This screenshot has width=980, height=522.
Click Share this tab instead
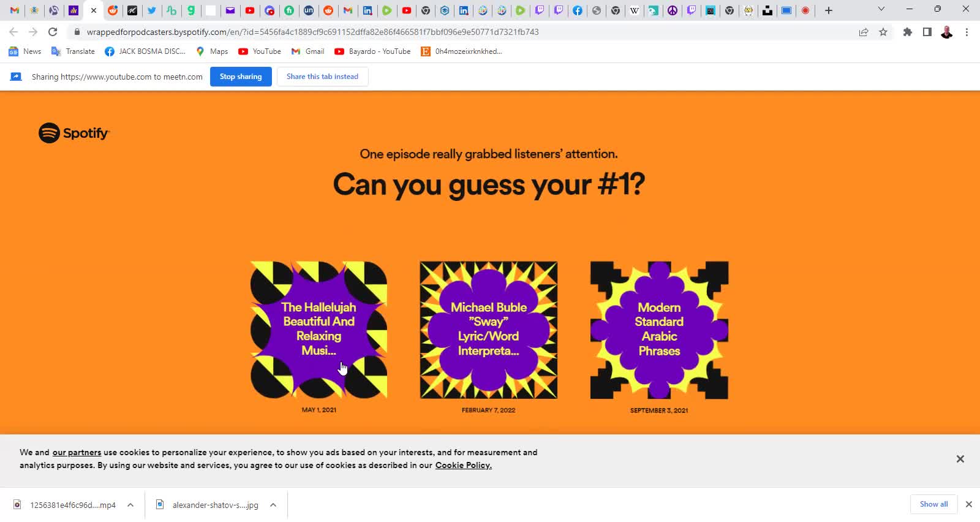pos(322,77)
